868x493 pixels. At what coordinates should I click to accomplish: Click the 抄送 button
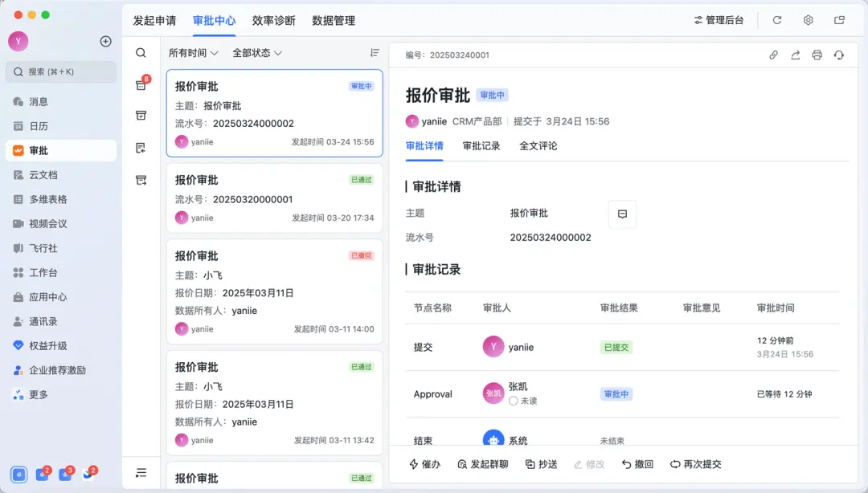pyautogui.click(x=541, y=464)
